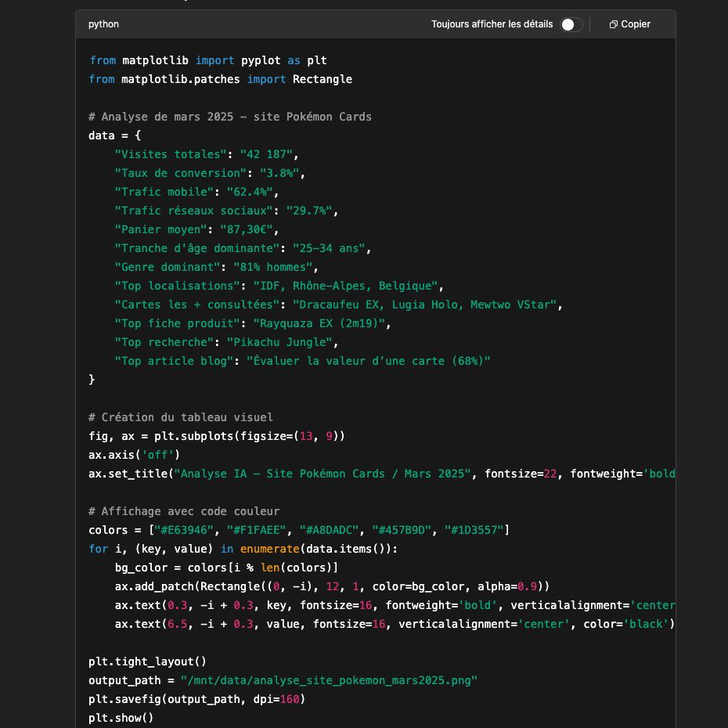728x728 pixels.
Task: Click the "Top recherche" entry line
Action: click(226, 343)
